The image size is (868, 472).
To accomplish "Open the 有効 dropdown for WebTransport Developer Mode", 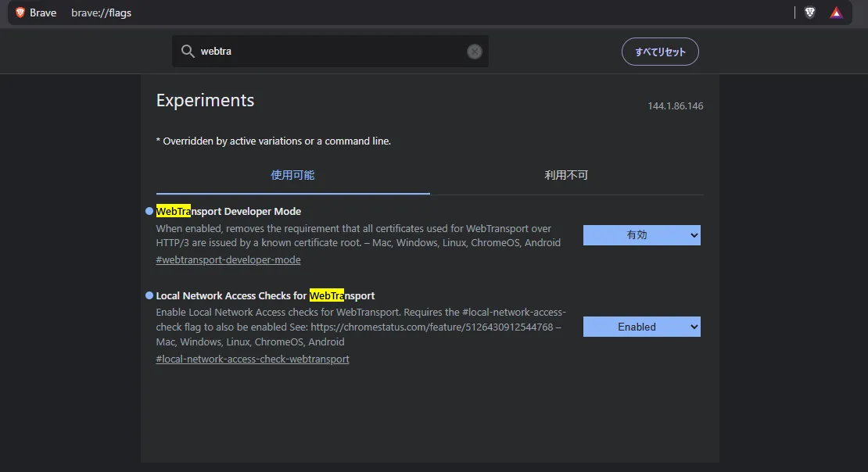I will click(641, 235).
